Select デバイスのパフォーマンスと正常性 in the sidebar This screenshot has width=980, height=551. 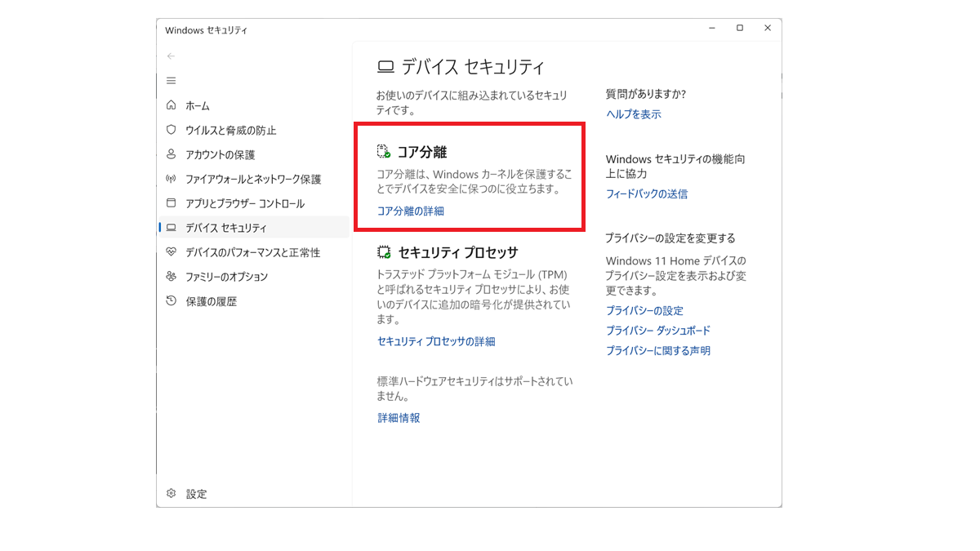[x=253, y=253]
